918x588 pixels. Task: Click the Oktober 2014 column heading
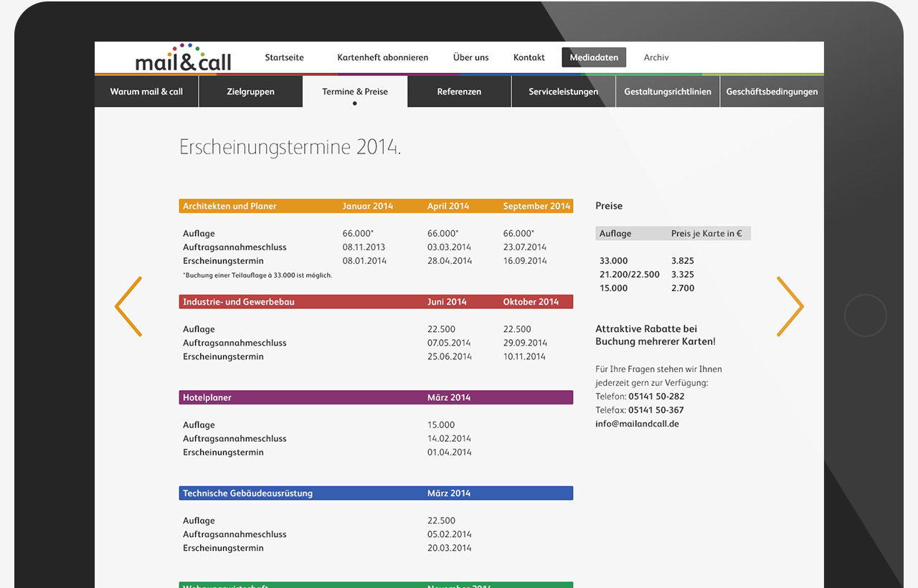pos(531,302)
